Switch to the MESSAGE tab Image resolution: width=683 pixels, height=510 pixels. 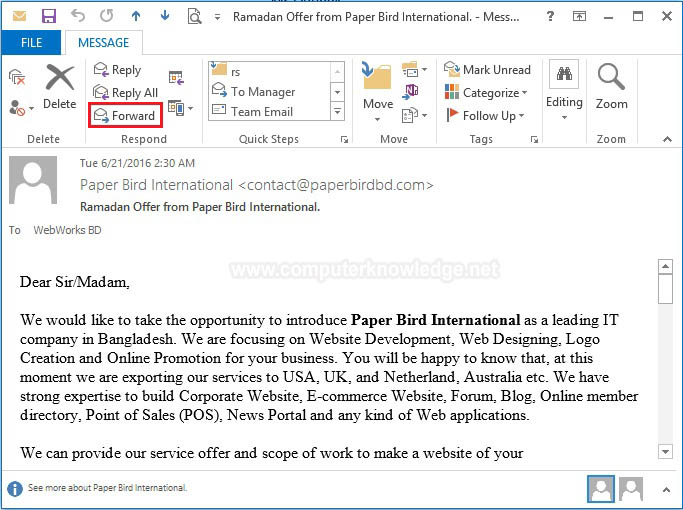coord(104,43)
